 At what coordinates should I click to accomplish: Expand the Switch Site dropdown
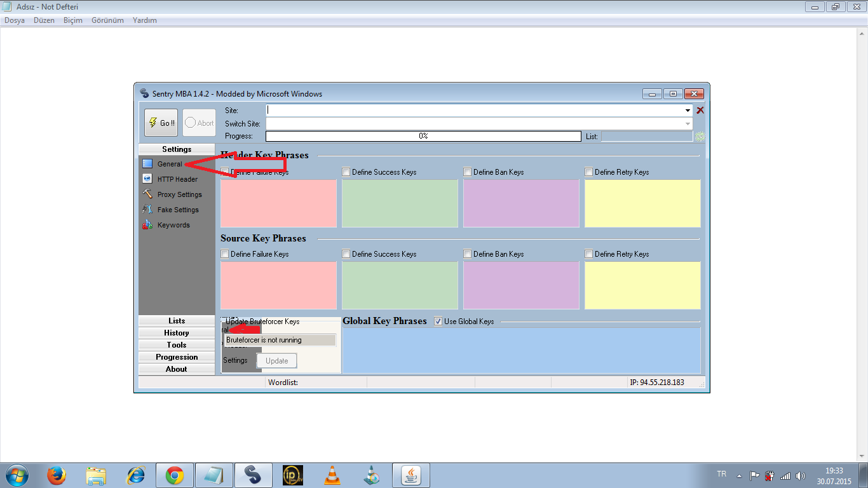(688, 124)
